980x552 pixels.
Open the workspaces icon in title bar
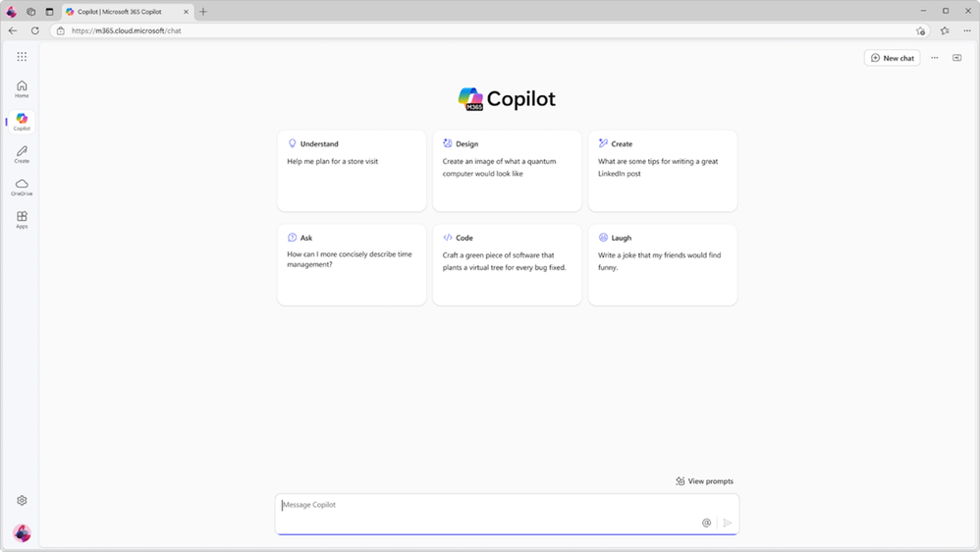30,11
